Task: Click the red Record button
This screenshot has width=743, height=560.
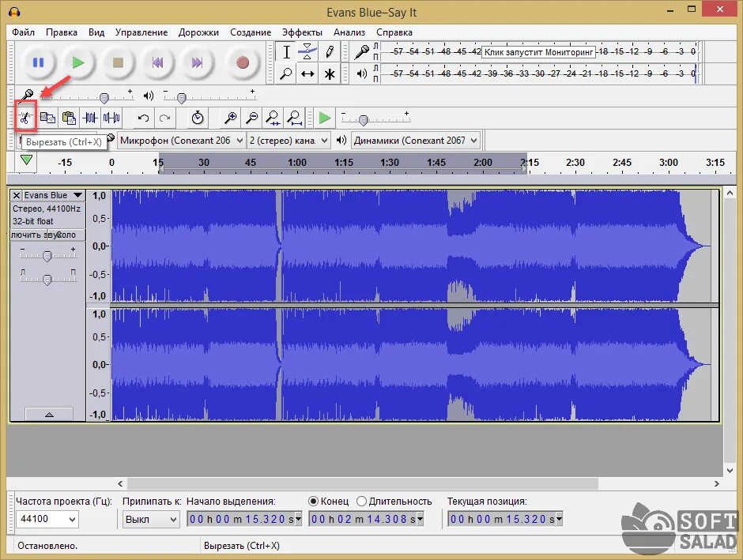Action: pos(243,62)
